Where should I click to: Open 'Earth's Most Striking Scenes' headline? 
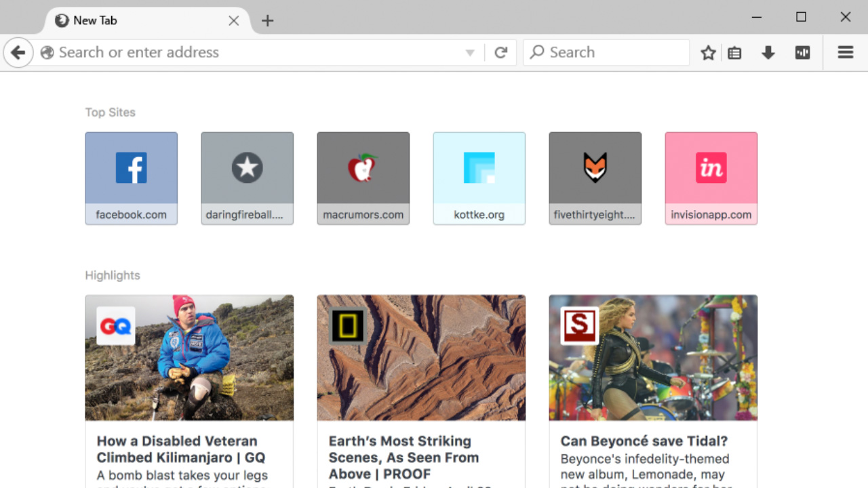403,457
